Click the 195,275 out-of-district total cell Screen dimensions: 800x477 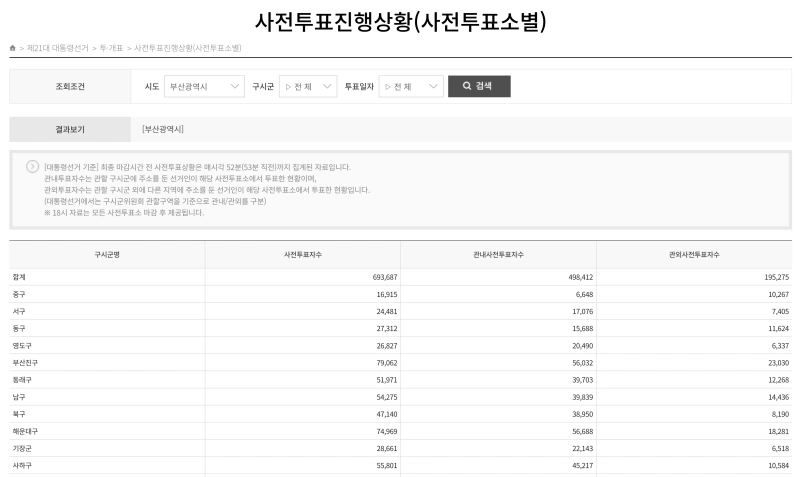click(x=777, y=277)
